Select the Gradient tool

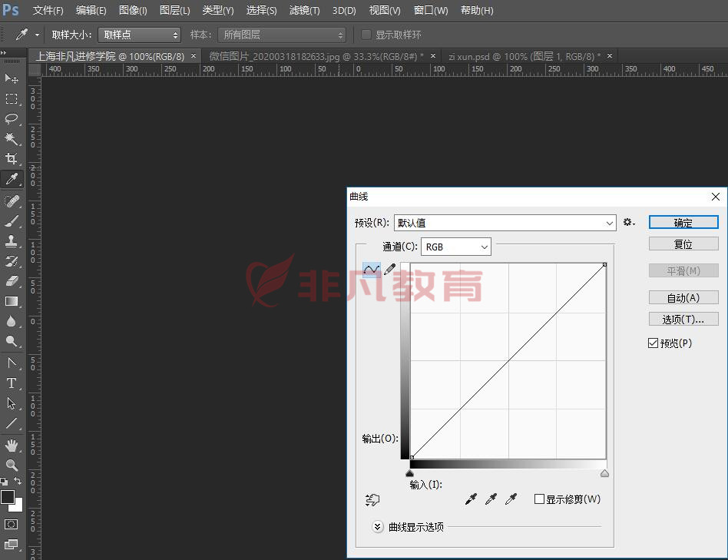point(12,301)
